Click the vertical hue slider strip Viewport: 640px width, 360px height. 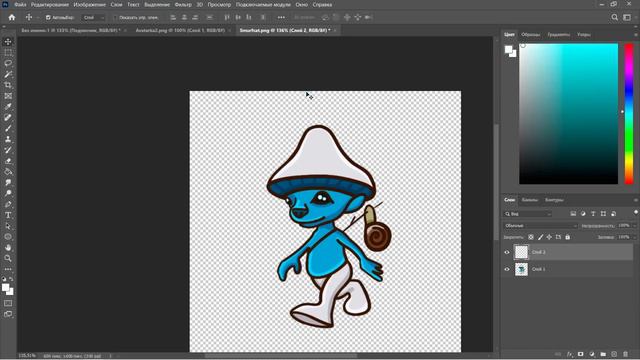click(x=629, y=114)
